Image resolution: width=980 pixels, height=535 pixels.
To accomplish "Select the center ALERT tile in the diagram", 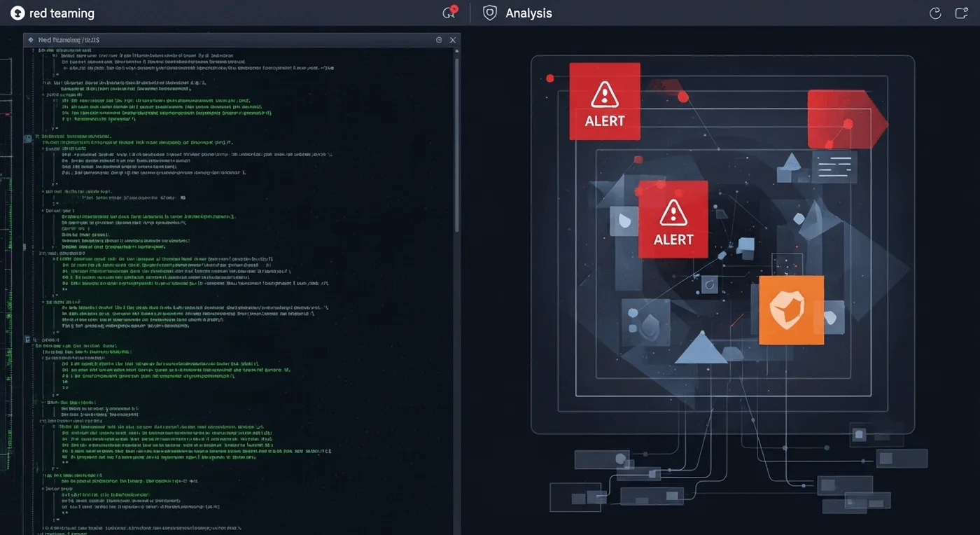I will (673, 219).
